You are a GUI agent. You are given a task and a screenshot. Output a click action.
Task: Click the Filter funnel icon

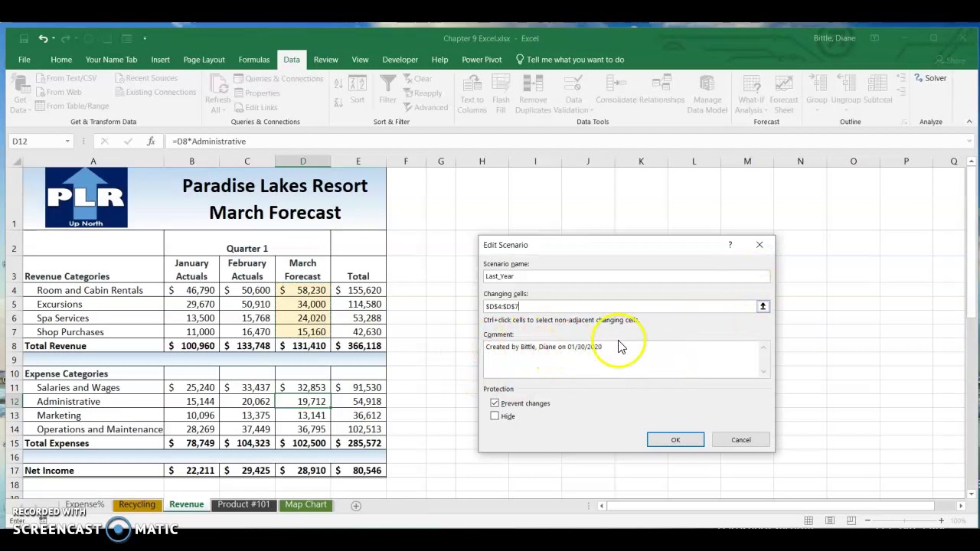[x=388, y=90]
